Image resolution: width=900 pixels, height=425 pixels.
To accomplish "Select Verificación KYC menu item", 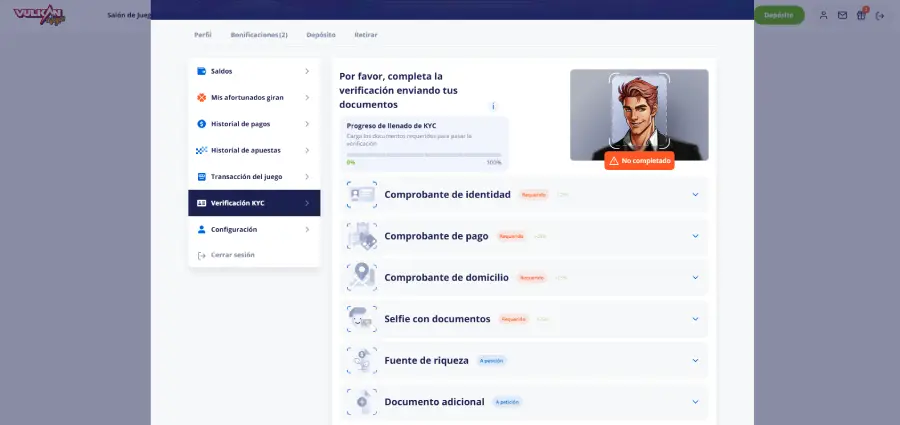I will pos(254,203).
